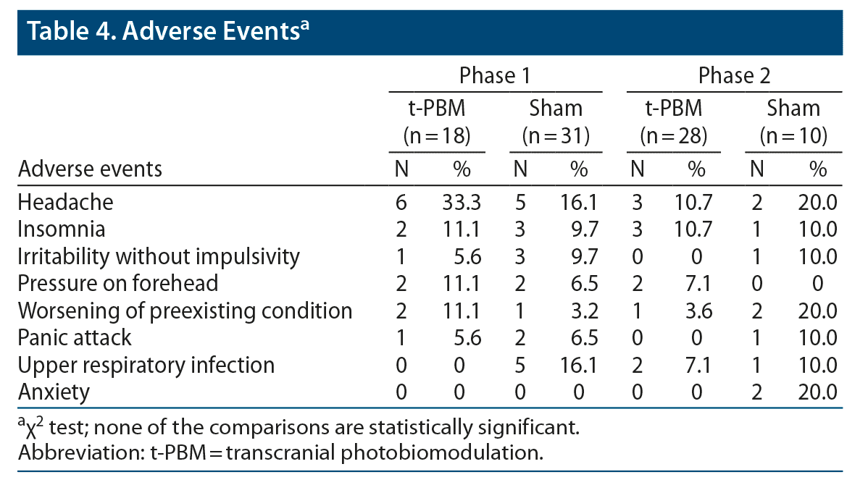868x485 pixels.
Task: Select the "Insomnia" row label
Action: click(x=62, y=229)
